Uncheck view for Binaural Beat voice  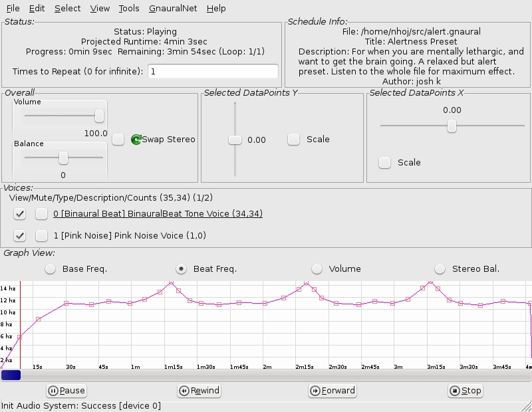(20, 214)
